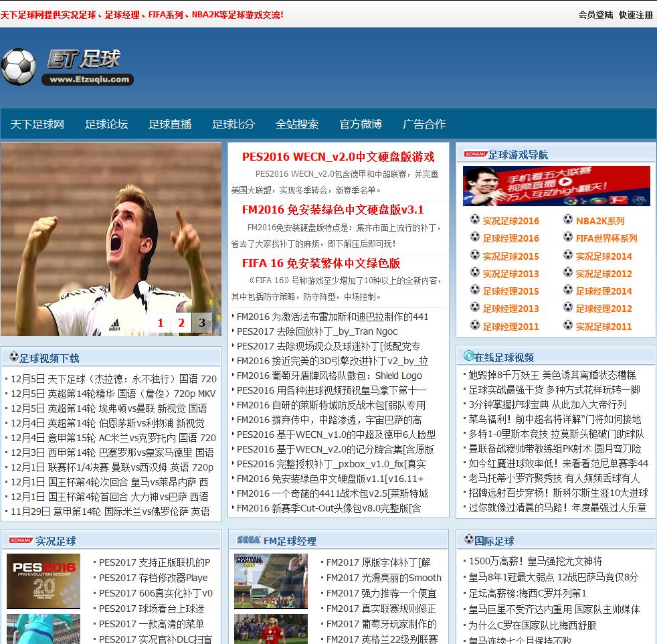Select slide 3 on the photo slideshow

(x=202, y=323)
